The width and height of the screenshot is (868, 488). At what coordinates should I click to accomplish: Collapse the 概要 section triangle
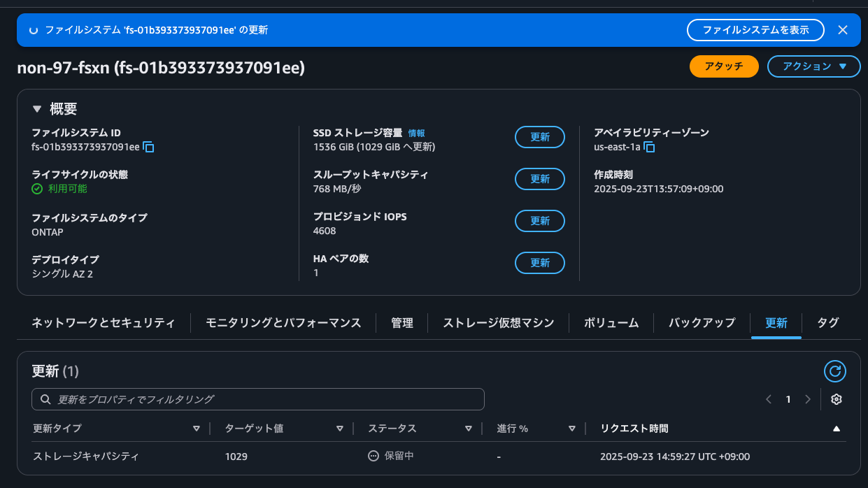click(37, 109)
